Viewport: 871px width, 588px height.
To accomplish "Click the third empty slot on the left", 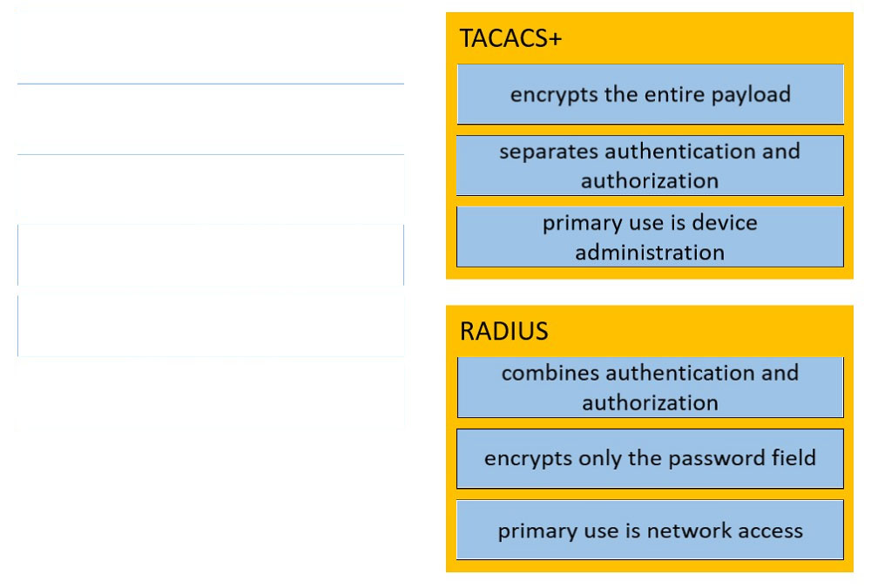I will click(x=211, y=189).
